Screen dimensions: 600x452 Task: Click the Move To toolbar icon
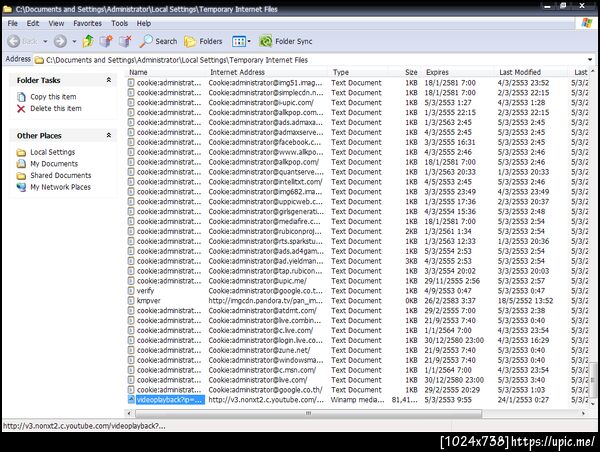tap(106, 41)
